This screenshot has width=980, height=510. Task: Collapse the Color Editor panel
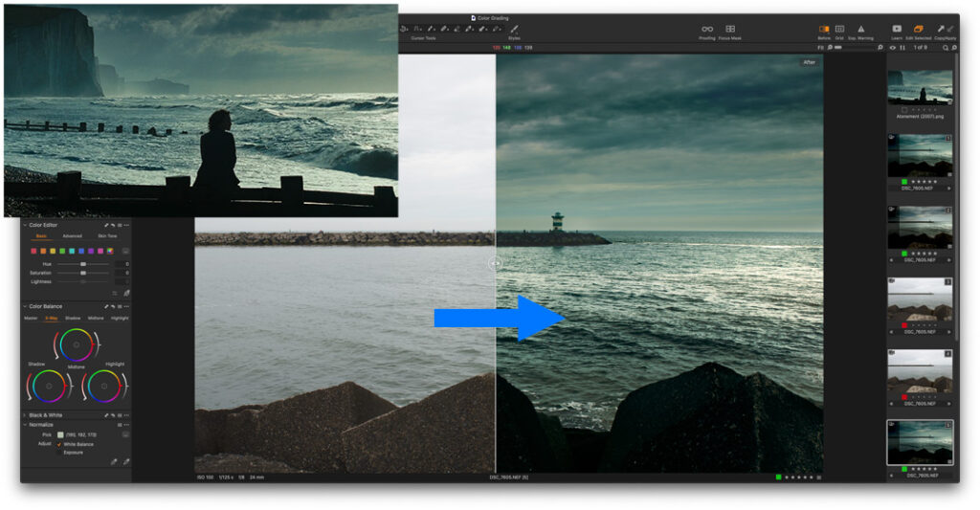[x=25, y=225]
